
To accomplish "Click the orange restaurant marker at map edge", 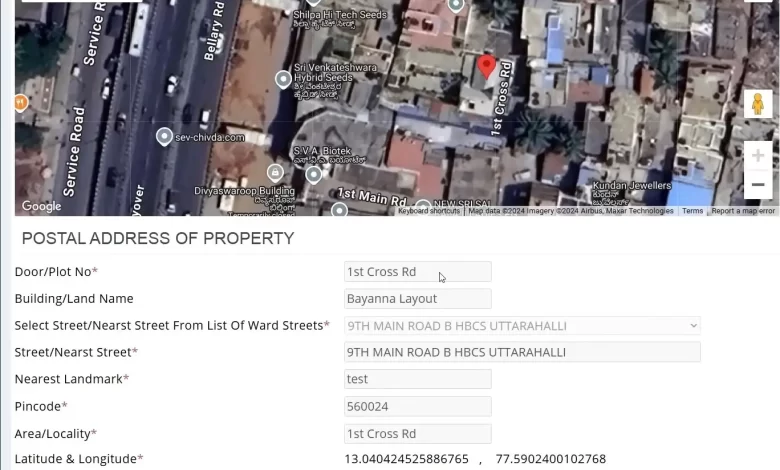I will click(x=20, y=103).
